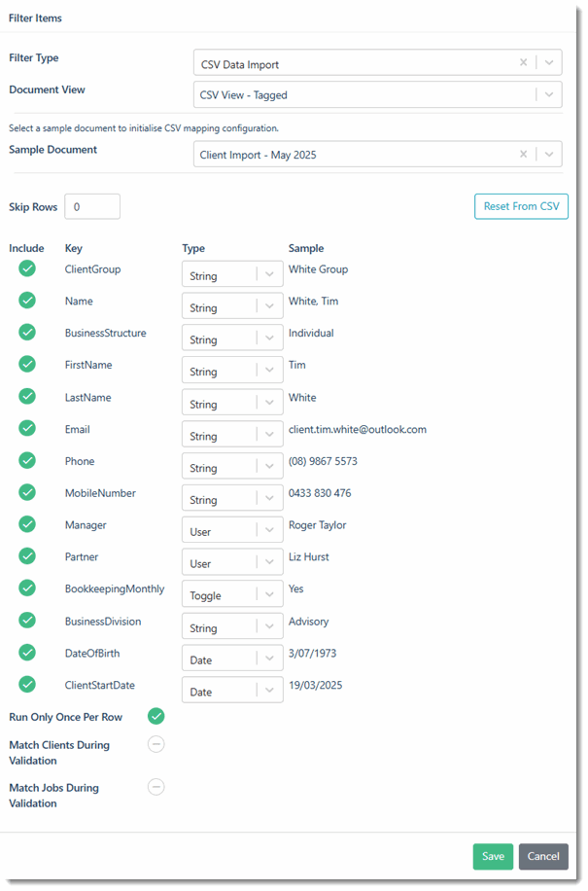The image size is (588, 891).
Task: Open the DateOfBirth type dropdown
Action: click(x=232, y=659)
